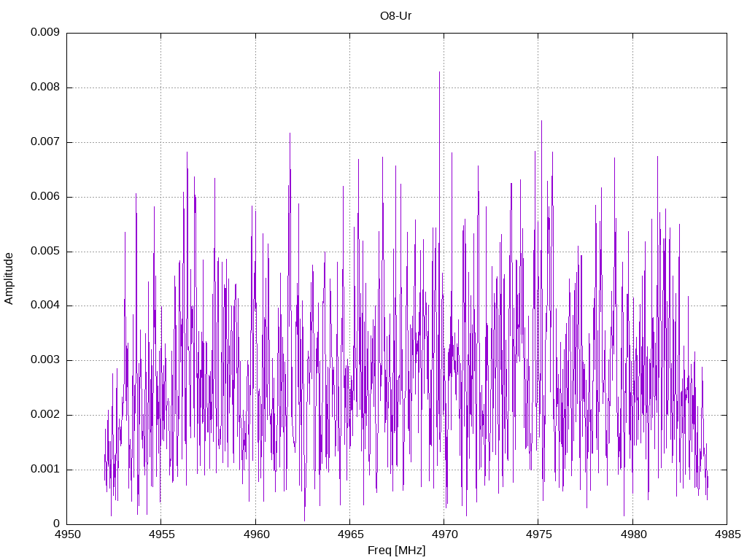Click y-axis tick label 0.004
Screen dimensions: 747x560
coord(45,306)
